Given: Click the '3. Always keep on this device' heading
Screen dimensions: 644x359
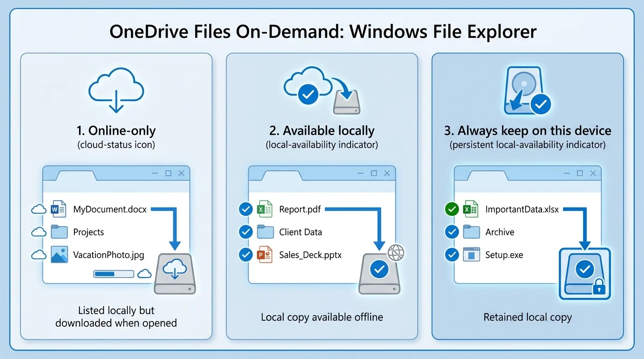Looking at the screenshot, I should (x=527, y=130).
